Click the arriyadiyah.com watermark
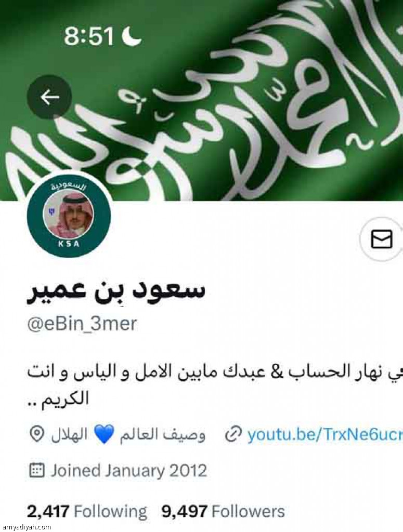The height and width of the screenshot is (532, 403). 25,527
